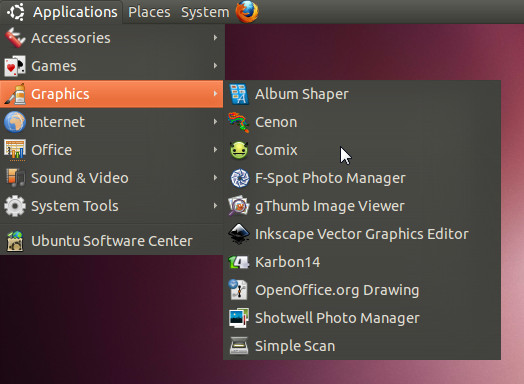Expand the Internet submenu arrow
524x384 pixels.
click(216, 122)
